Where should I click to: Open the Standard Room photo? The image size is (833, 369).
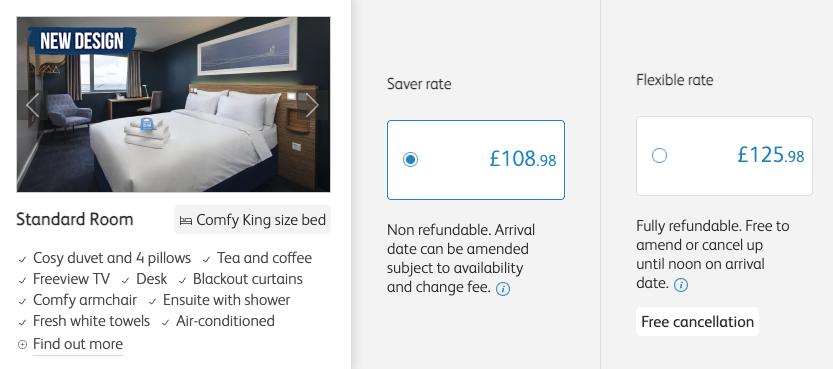point(173,104)
